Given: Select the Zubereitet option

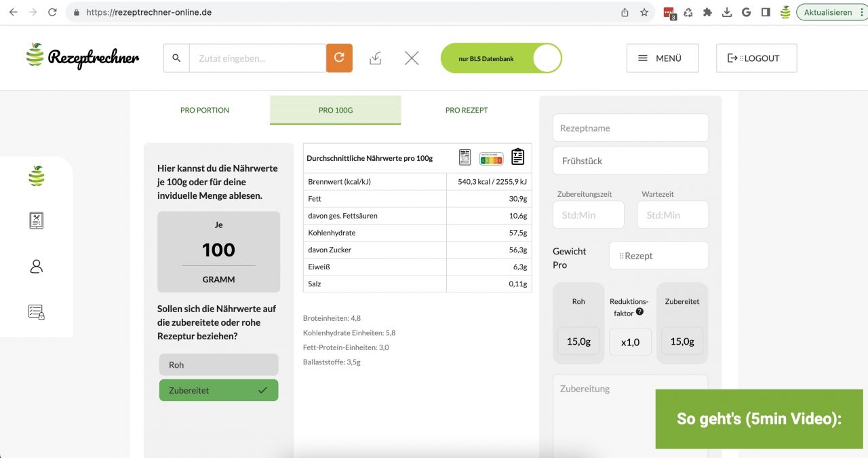Looking at the screenshot, I should click(218, 390).
